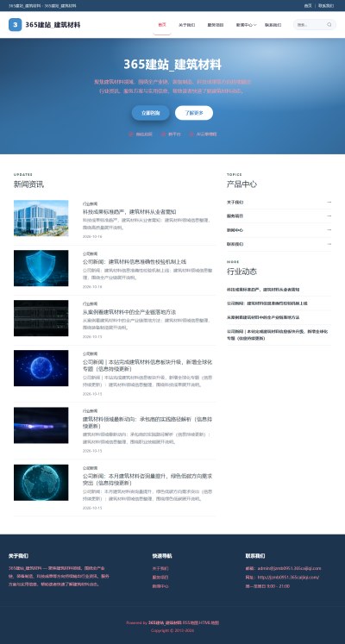Click the 365建站_建筑材料 header site title
The width and height of the screenshot is (345, 644).
[x=53, y=25]
